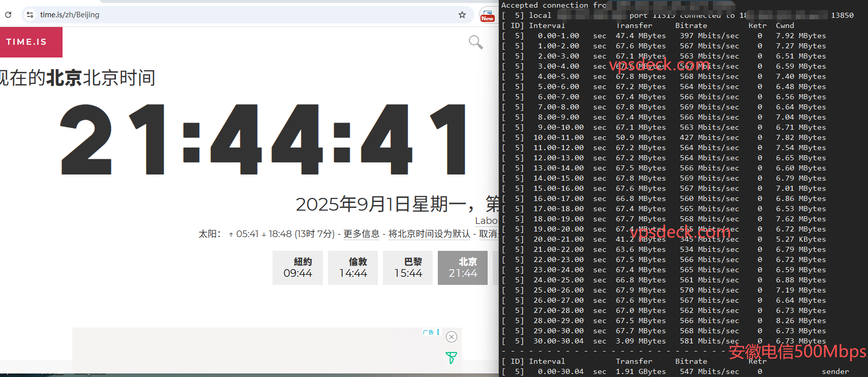Open the Time.is search magnifier

(475, 42)
